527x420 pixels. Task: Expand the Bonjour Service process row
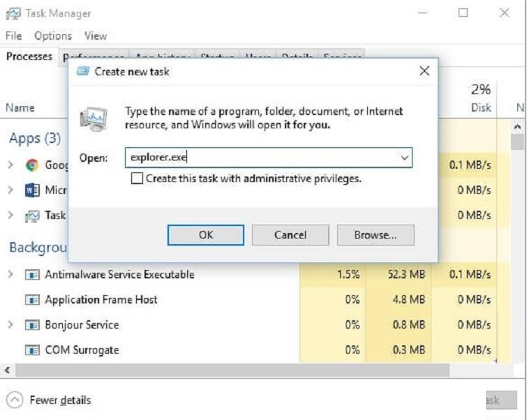10,325
